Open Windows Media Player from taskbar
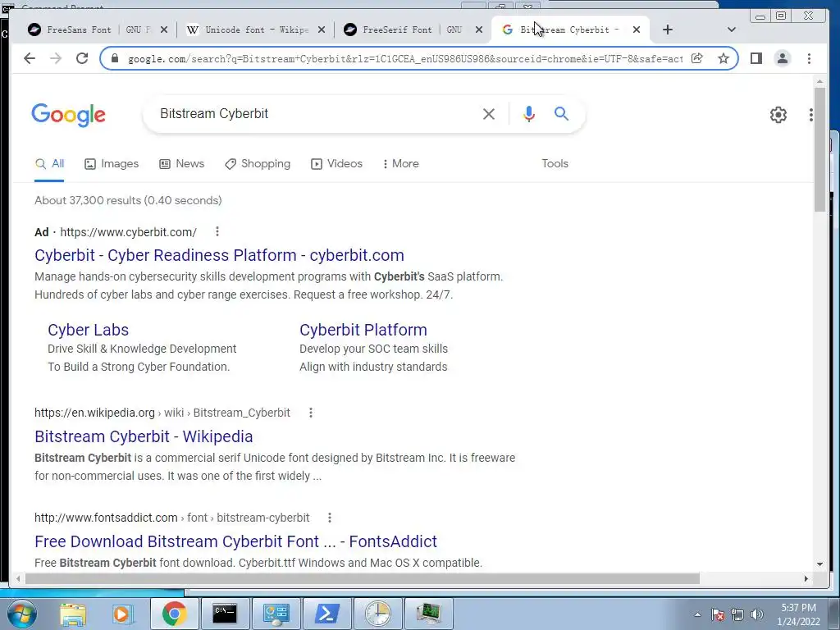 pos(122,614)
